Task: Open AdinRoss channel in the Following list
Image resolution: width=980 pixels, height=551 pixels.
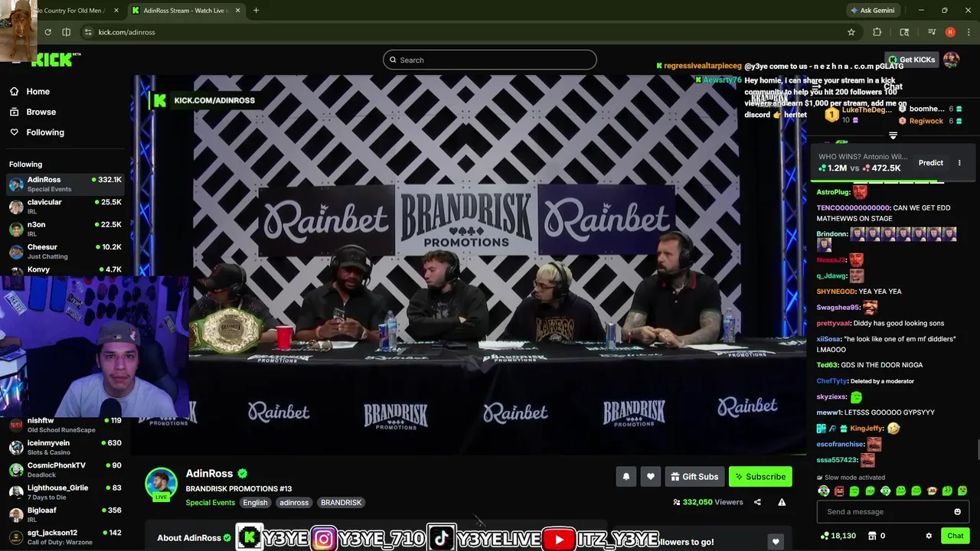Action: (65, 184)
